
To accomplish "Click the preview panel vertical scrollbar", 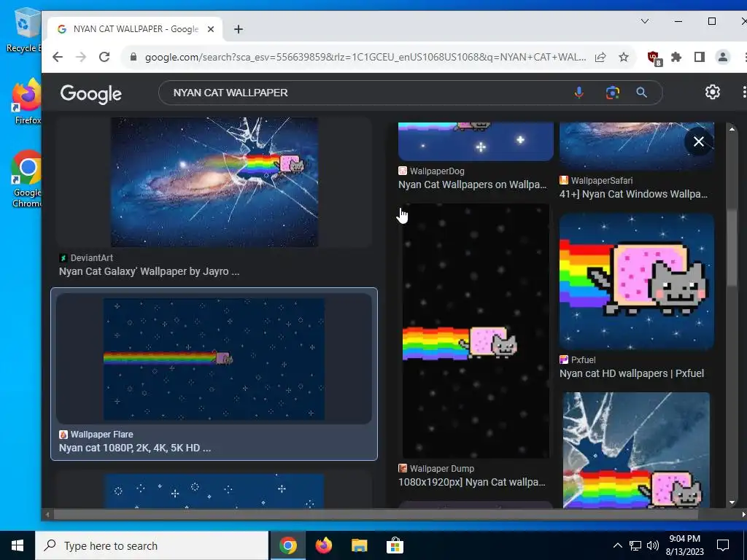I will pos(732,248).
